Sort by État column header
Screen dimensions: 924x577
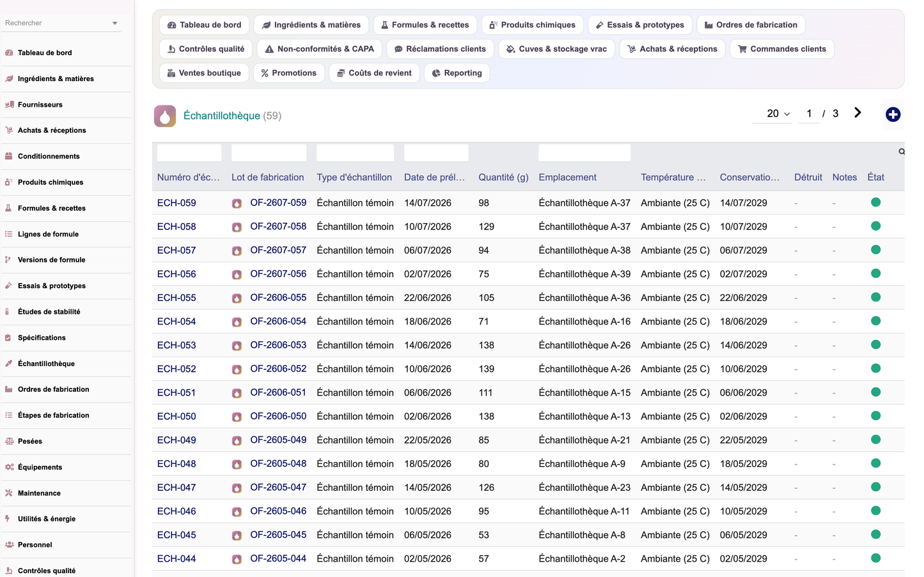click(x=875, y=178)
